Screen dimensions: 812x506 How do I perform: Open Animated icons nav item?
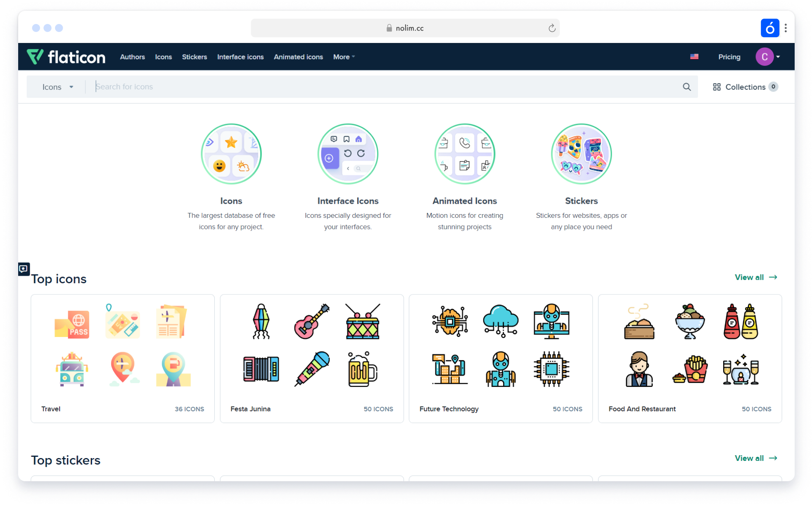(x=298, y=57)
